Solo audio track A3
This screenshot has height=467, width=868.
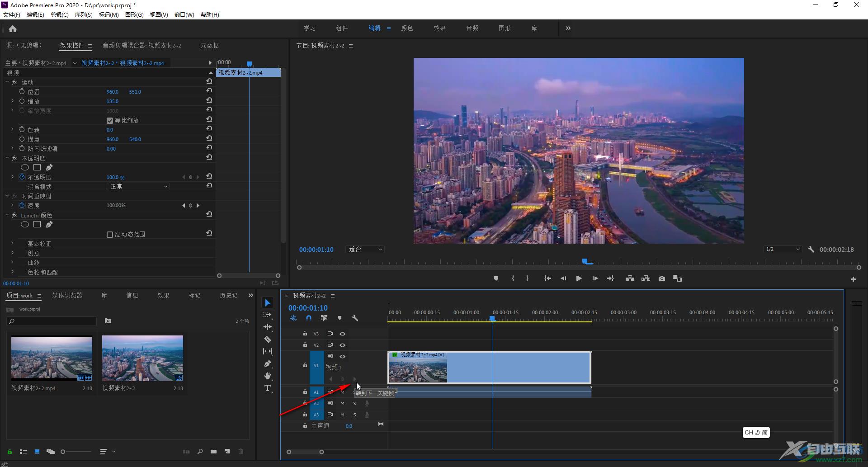[x=354, y=415]
